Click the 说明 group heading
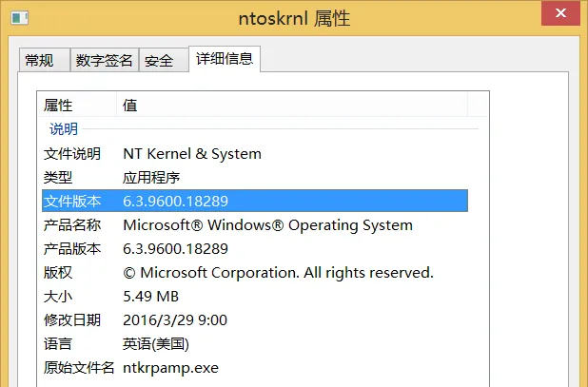The height and width of the screenshot is (387, 588). click(x=64, y=129)
